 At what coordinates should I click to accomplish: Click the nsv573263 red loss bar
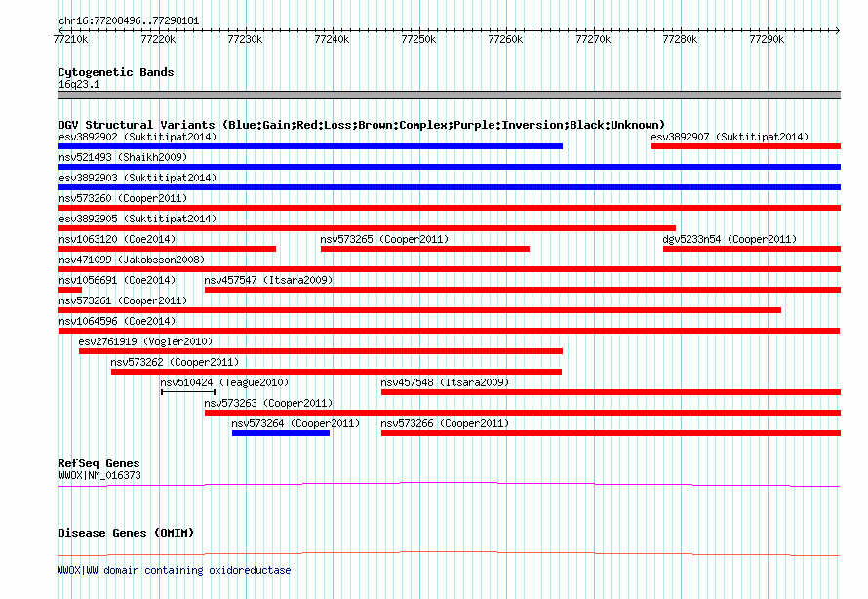coord(523,413)
